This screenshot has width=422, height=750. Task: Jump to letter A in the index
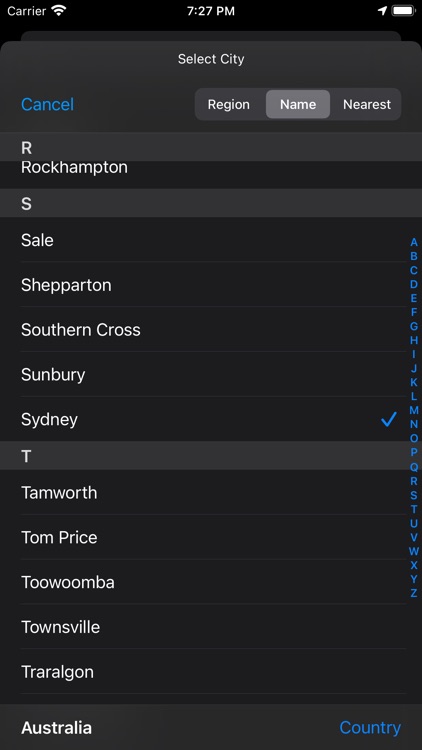pos(414,243)
